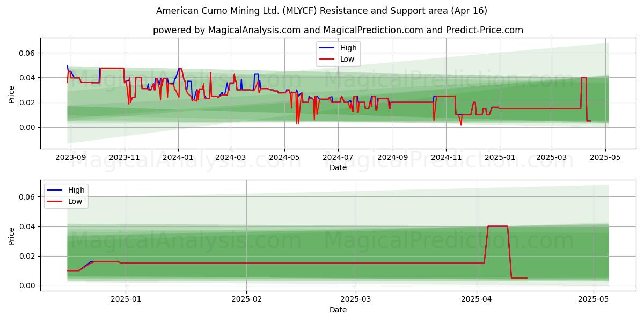Click 'High' in the bottom chart legend
This screenshot has height=322, width=644.
pyautogui.click(x=76, y=190)
